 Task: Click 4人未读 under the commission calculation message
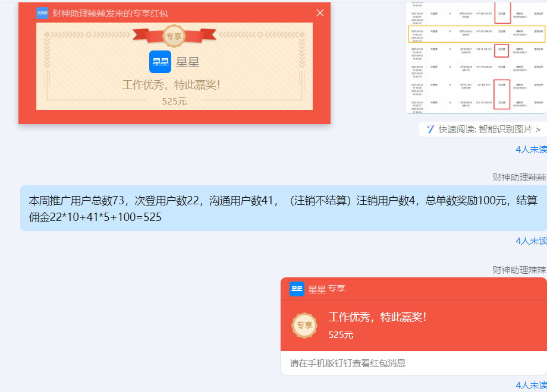(531, 241)
